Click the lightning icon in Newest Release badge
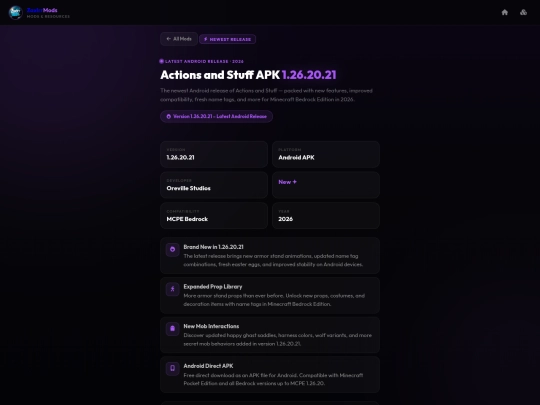The width and height of the screenshot is (540, 405). click(206, 39)
